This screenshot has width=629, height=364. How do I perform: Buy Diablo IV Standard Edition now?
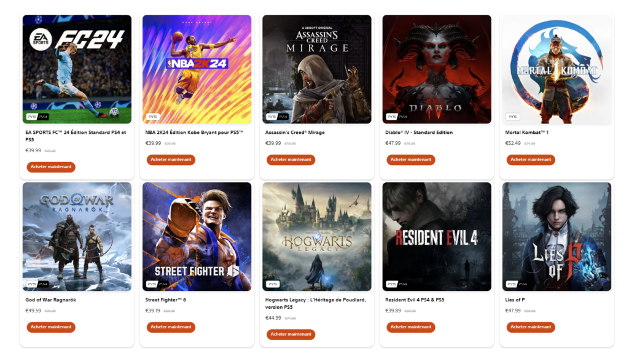411,160
